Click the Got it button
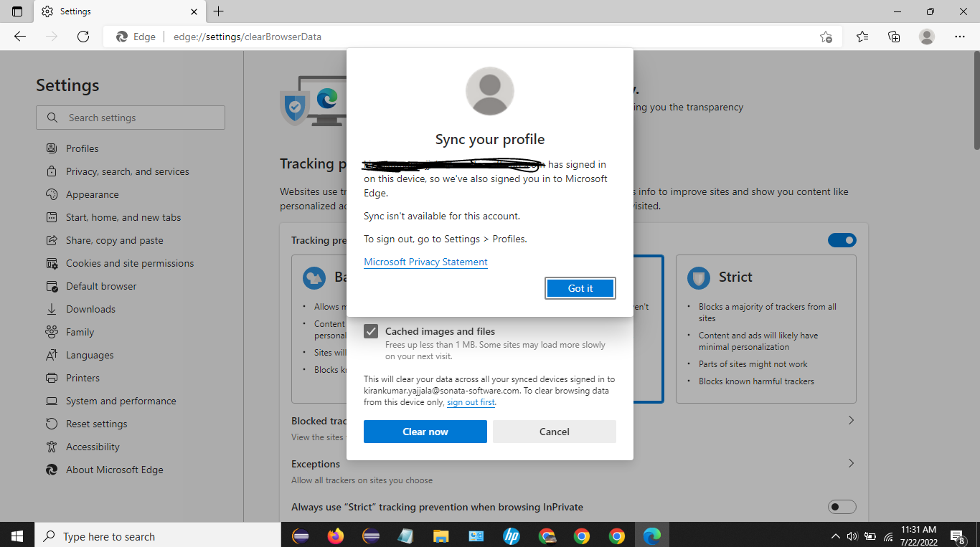The width and height of the screenshot is (980, 547). [x=580, y=288]
